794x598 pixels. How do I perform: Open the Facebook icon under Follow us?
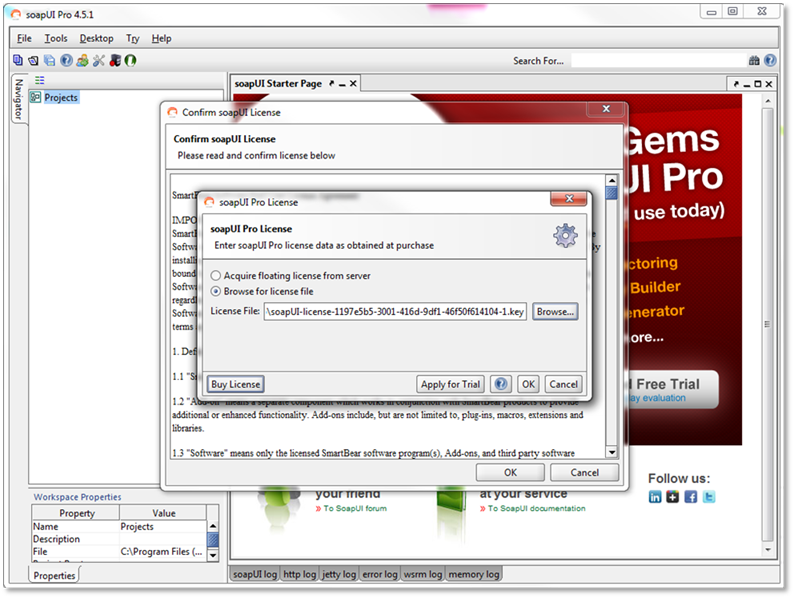click(691, 497)
